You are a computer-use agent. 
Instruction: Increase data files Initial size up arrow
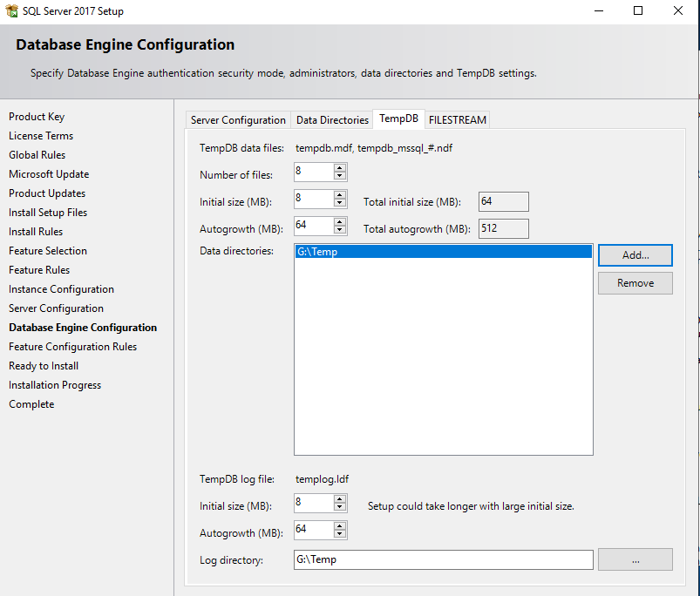click(340, 195)
